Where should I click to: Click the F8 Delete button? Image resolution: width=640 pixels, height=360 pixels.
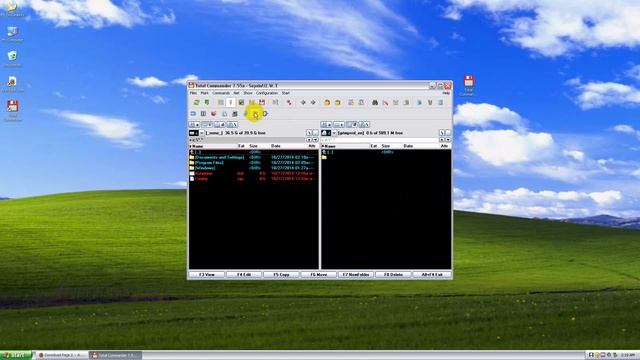(393, 275)
